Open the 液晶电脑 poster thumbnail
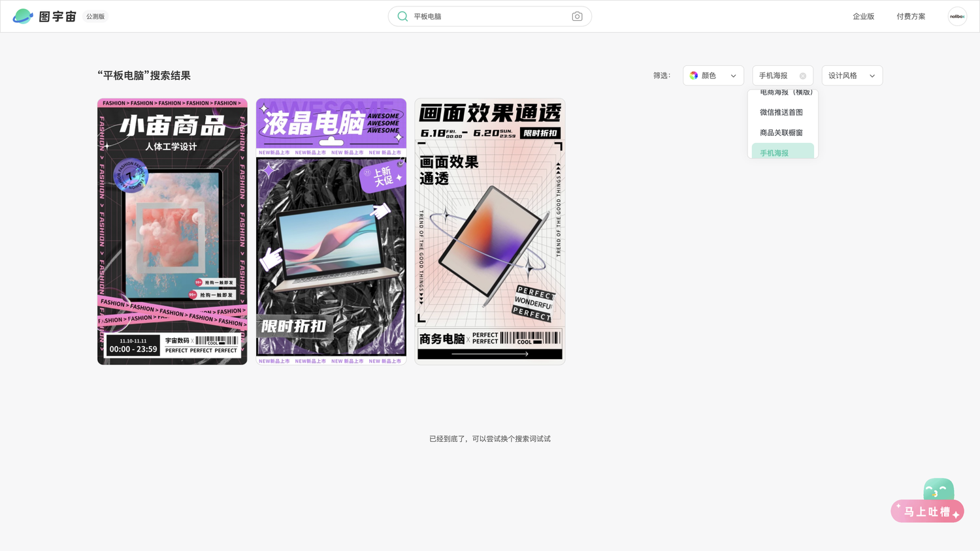 [x=331, y=231]
